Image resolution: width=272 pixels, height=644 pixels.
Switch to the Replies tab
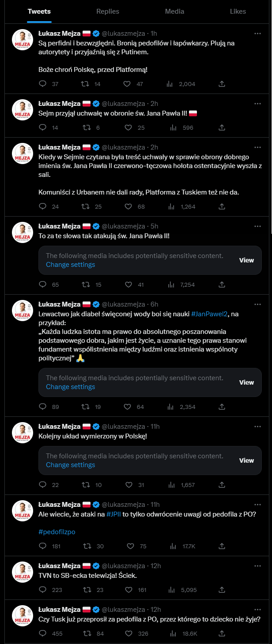point(107,11)
